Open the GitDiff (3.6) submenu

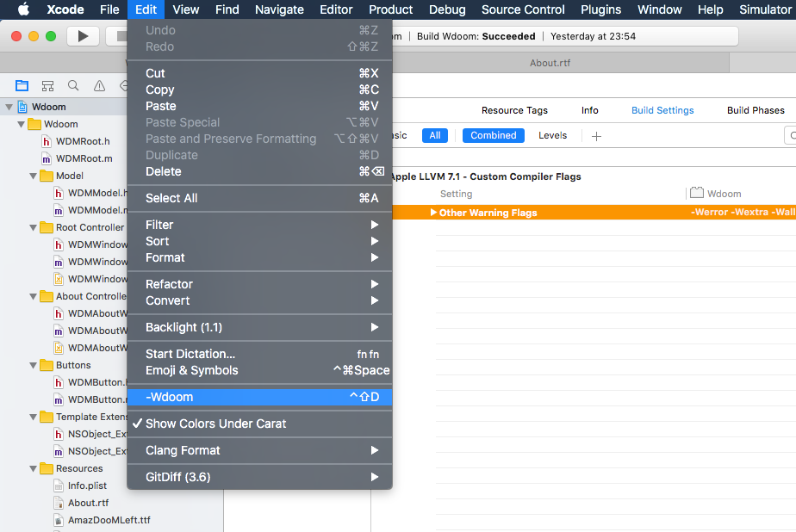[x=259, y=477]
